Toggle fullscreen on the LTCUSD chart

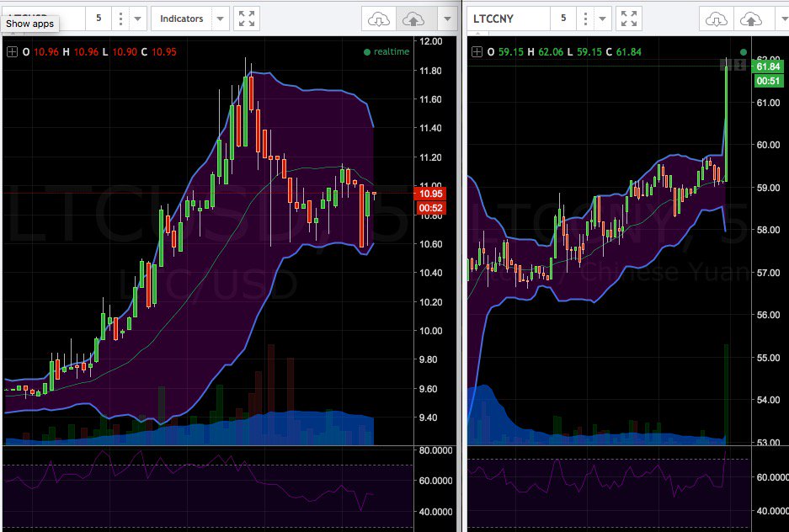pos(247,19)
